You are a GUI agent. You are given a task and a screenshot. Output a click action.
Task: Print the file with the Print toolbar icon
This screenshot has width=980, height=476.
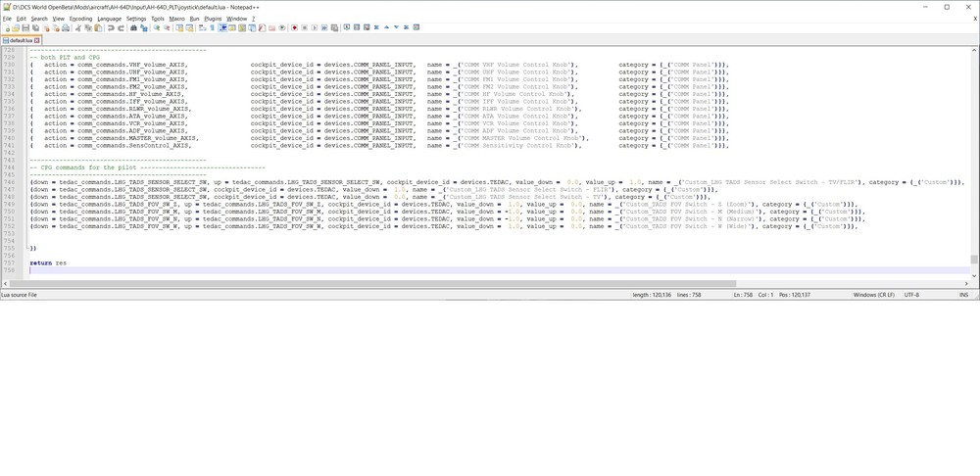tap(66, 27)
